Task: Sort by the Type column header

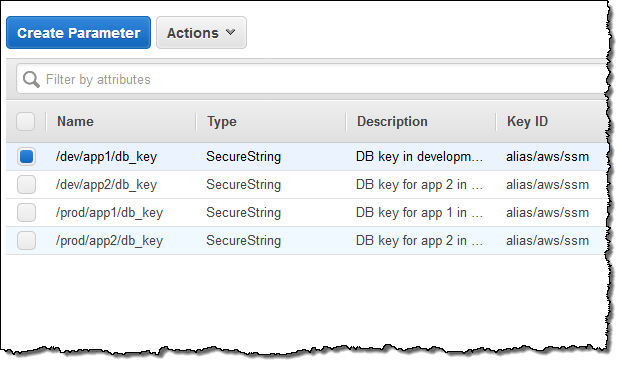Action: pyautogui.click(x=222, y=121)
